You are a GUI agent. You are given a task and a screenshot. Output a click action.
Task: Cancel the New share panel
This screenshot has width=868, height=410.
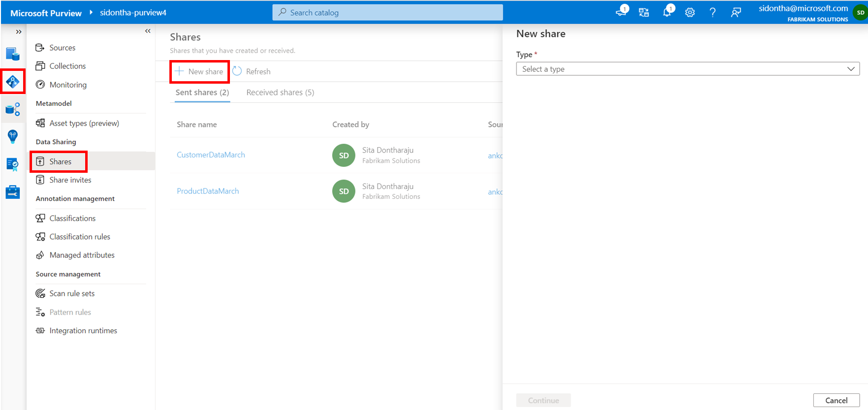pos(836,400)
